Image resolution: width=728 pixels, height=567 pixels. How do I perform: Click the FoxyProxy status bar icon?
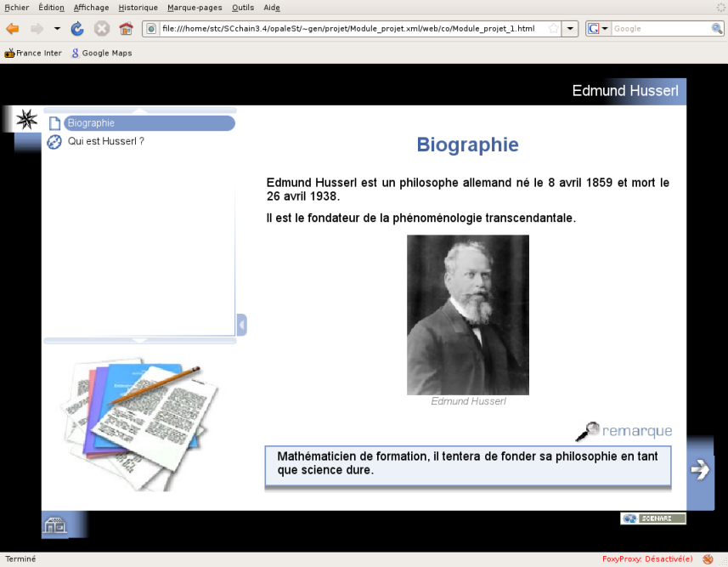(x=708, y=559)
